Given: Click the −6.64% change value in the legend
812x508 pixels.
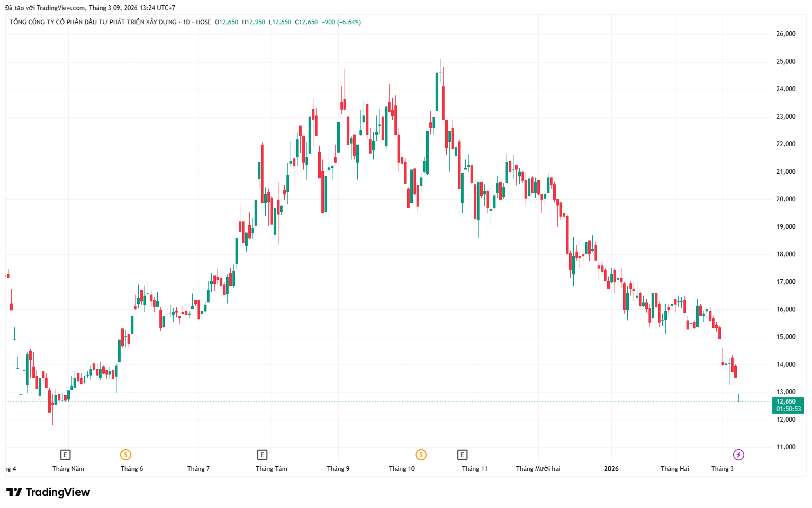Looking at the screenshot, I should pyautogui.click(x=350, y=22).
